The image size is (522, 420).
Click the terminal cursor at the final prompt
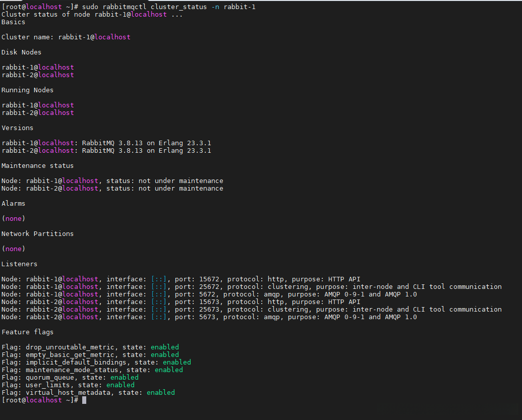click(84, 400)
